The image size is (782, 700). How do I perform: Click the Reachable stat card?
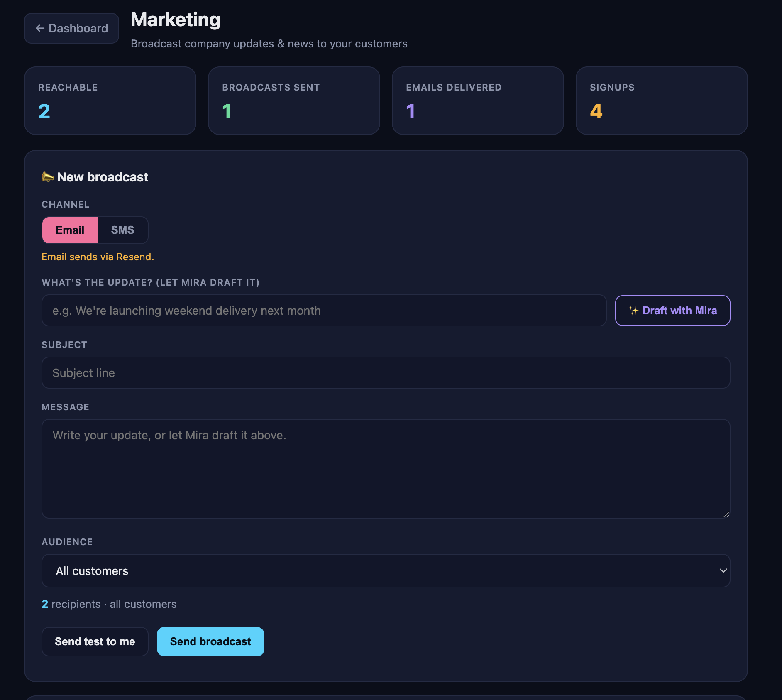click(110, 100)
